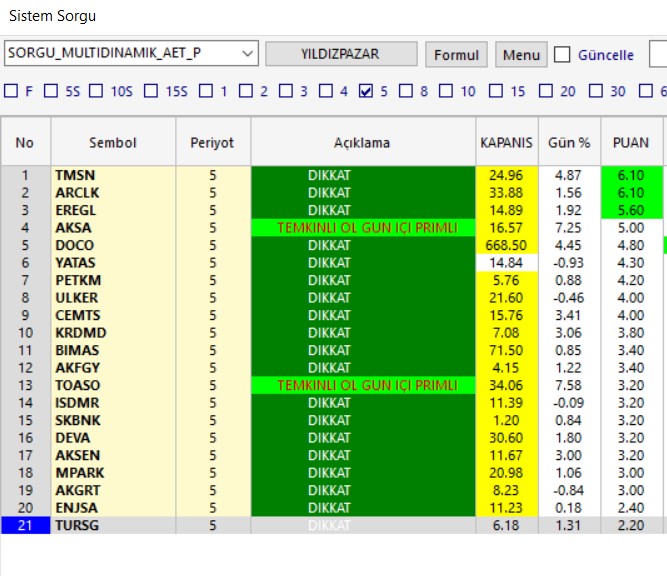
Task: Open the Menu button
Action: pyautogui.click(x=521, y=54)
